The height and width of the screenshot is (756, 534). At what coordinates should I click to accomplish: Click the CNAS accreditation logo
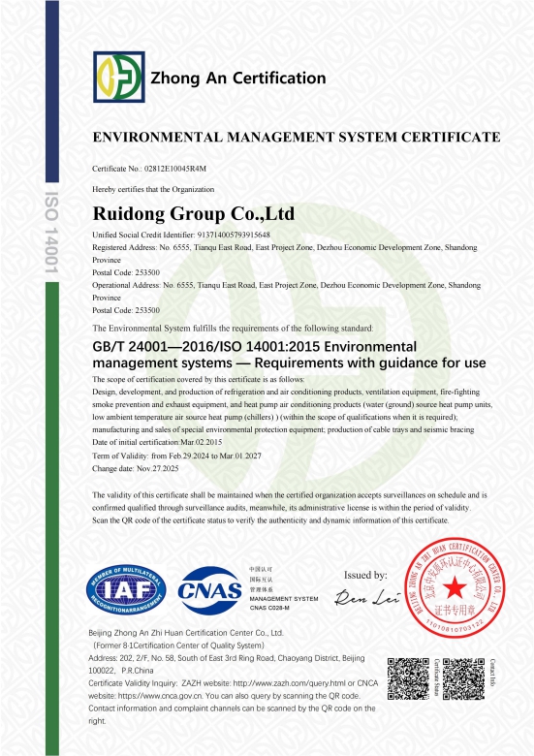[x=209, y=590]
